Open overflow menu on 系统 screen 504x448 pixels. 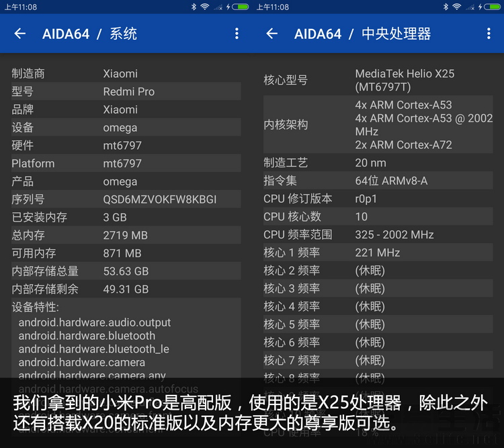coord(237,34)
